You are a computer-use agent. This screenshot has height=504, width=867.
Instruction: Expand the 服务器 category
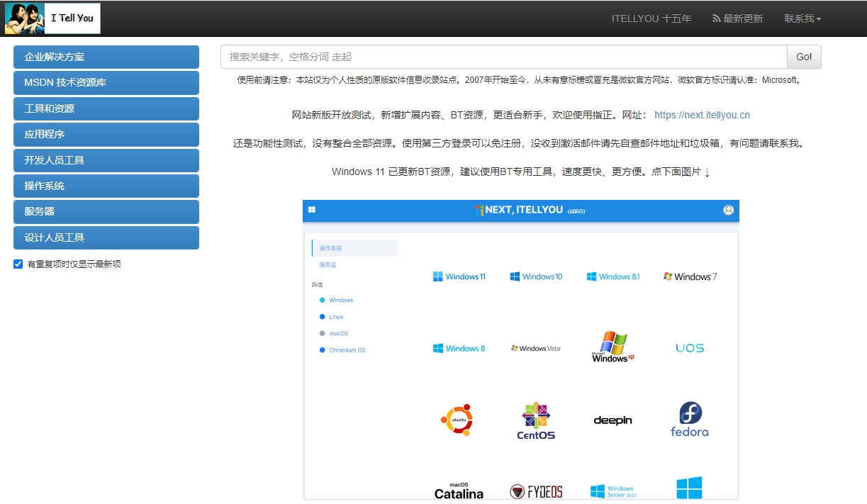(106, 211)
